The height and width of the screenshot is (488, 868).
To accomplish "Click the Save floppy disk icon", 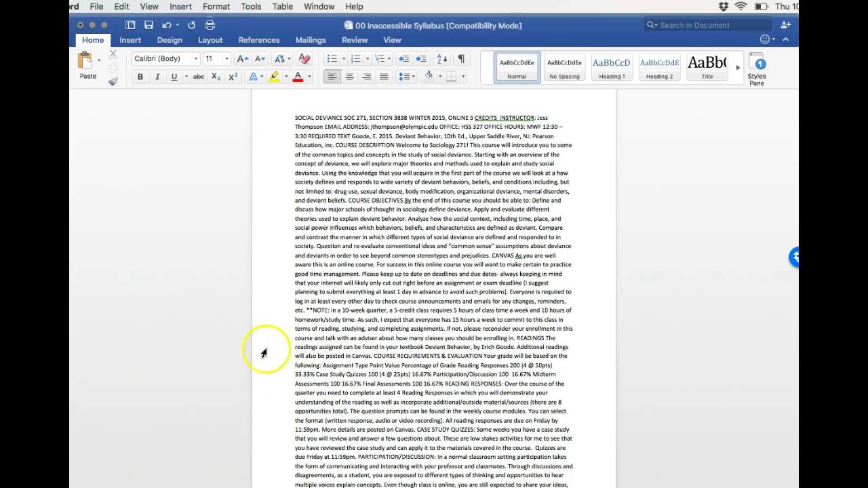I will click(149, 25).
